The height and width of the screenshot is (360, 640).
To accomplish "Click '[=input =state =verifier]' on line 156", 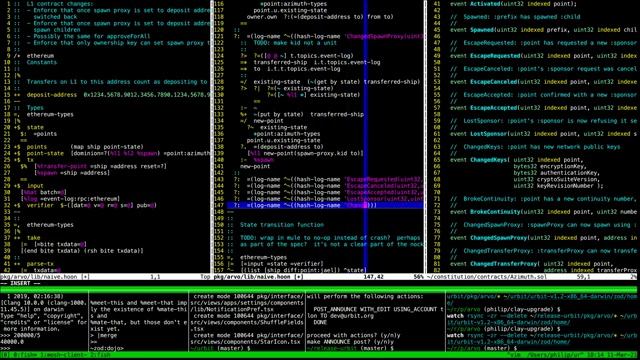I will click(282, 264).
